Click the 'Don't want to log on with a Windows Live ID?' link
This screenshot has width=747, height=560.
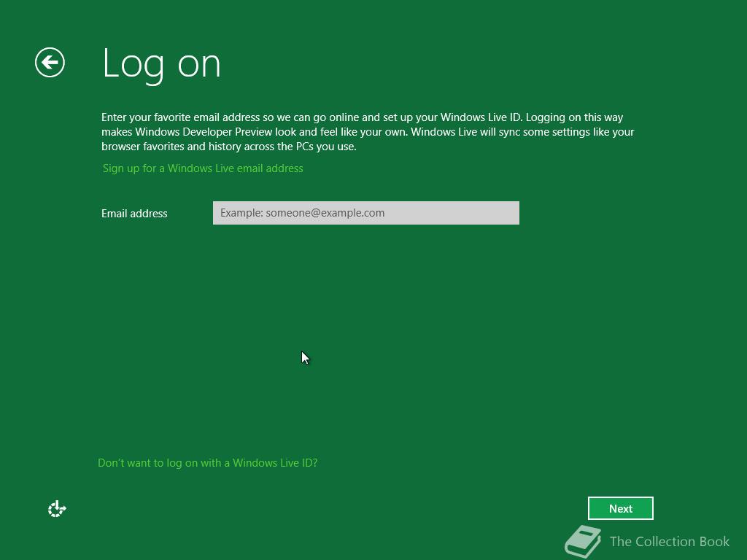pos(208,463)
